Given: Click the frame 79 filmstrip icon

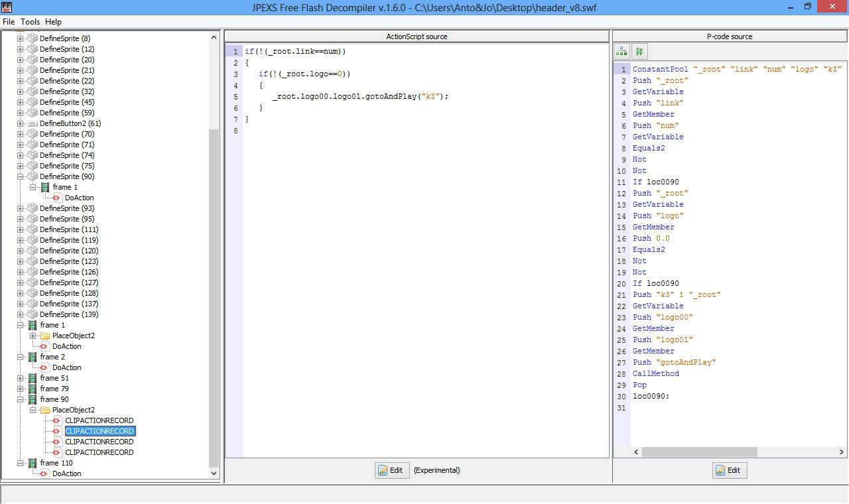Looking at the screenshot, I should [x=33, y=389].
